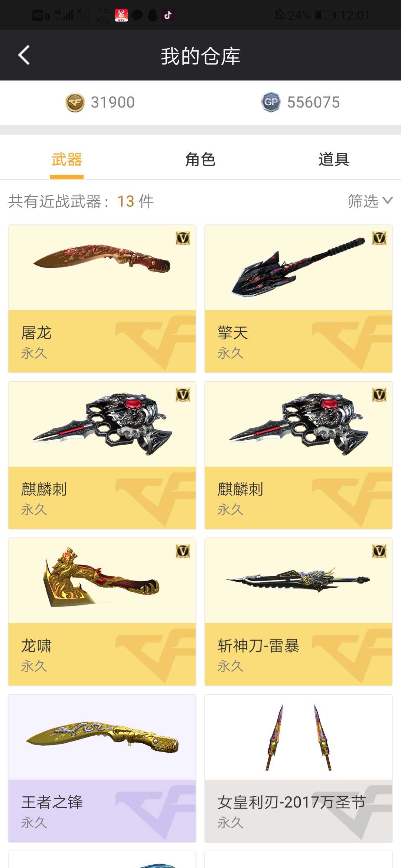The height and width of the screenshot is (868, 401).
Task: Tap the V badge on 屠龙 card
Action: [x=183, y=238]
